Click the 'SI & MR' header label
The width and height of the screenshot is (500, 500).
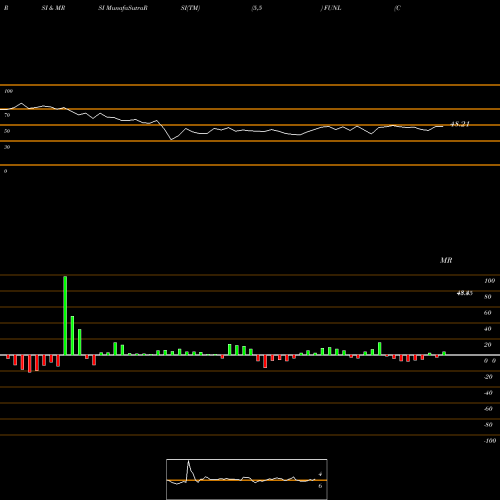(x=53, y=8)
